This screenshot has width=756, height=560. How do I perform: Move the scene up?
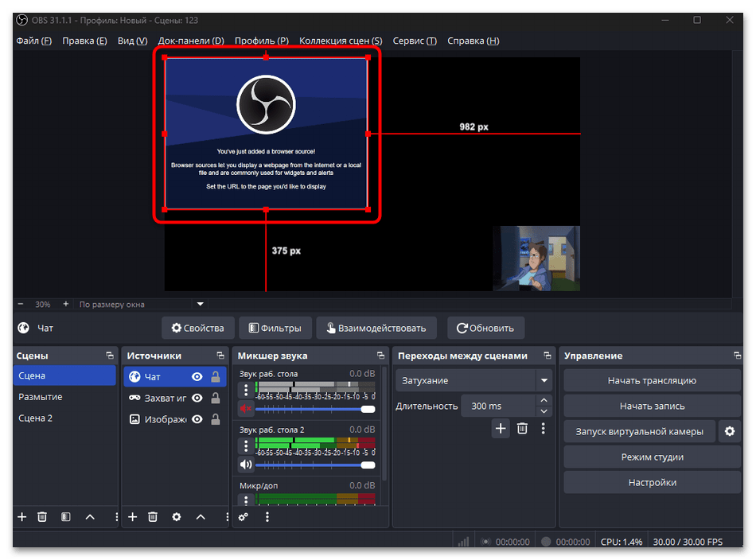click(x=90, y=517)
